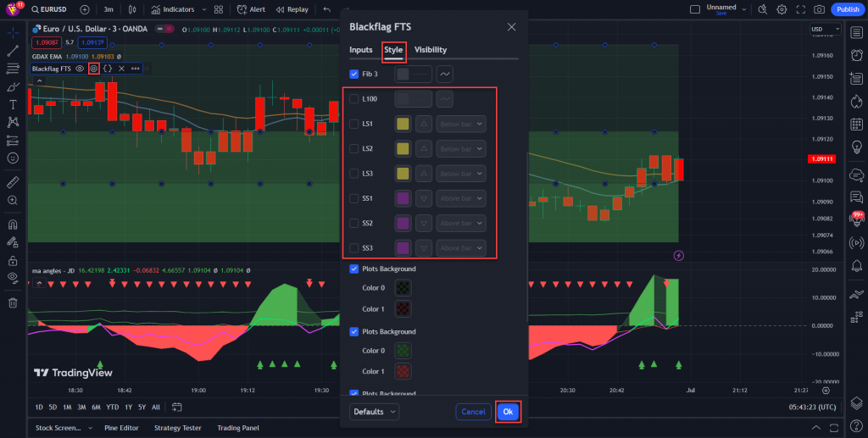This screenshot has width=868, height=438.
Task: Enable the SS3 checkbox
Action: pyautogui.click(x=354, y=247)
